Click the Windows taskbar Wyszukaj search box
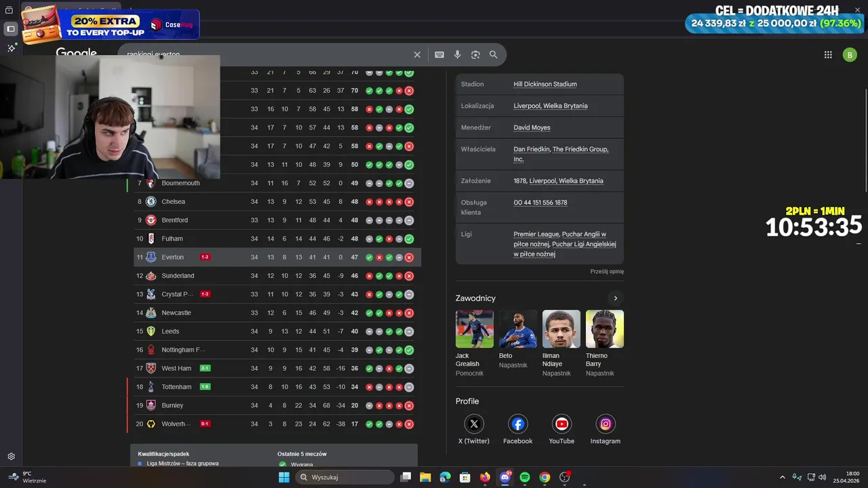The height and width of the screenshot is (488, 868). click(344, 477)
